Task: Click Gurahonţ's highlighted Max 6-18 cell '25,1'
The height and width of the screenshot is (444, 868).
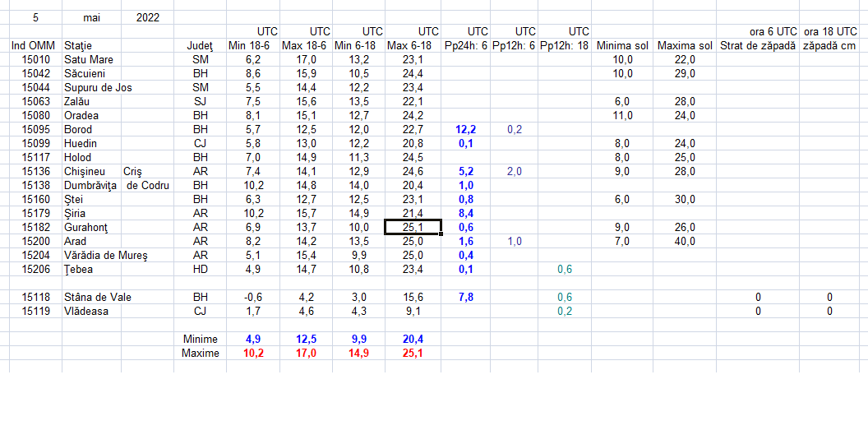Action: tap(413, 228)
